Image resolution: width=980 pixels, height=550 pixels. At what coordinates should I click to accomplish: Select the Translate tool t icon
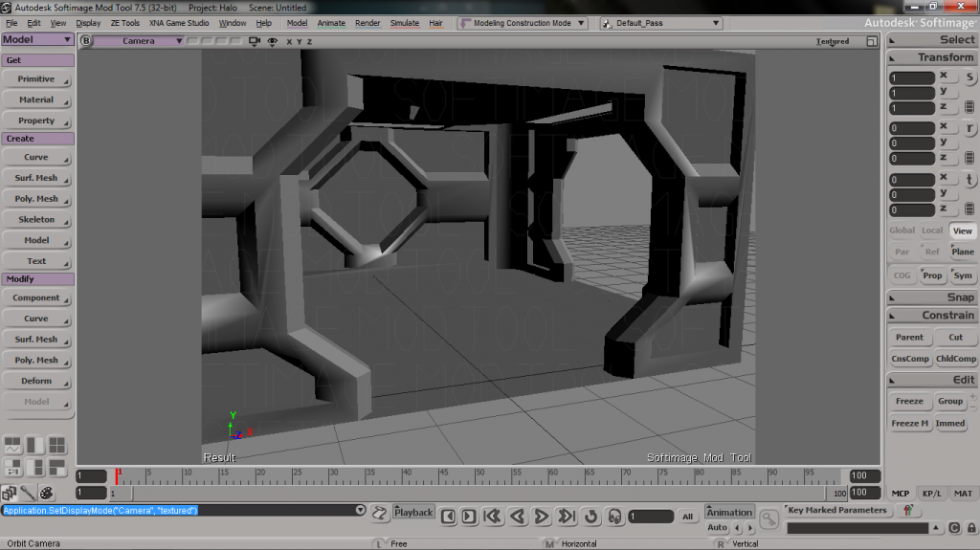pos(969,180)
